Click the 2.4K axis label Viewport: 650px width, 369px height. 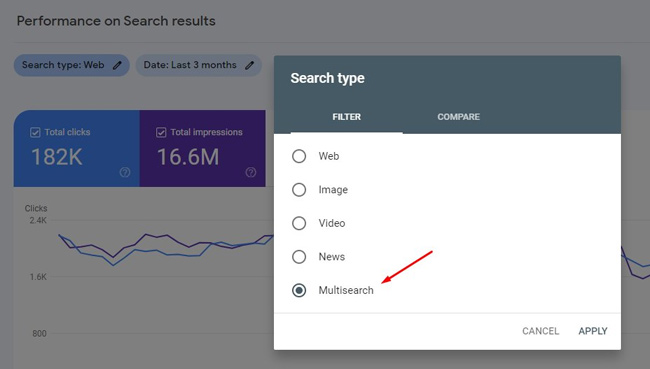38,220
